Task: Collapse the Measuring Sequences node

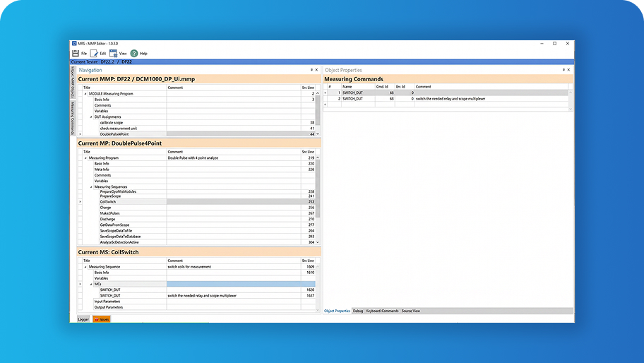Action: tap(91, 187)
